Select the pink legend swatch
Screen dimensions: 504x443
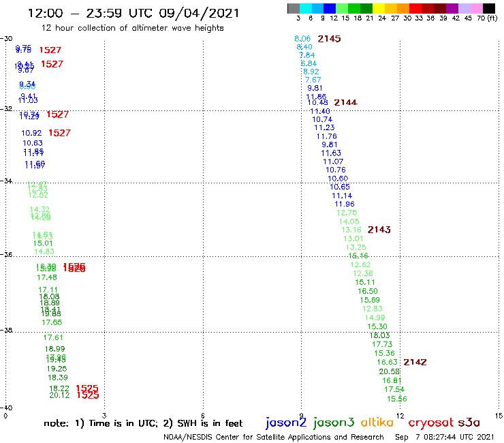tap(476, 8)
